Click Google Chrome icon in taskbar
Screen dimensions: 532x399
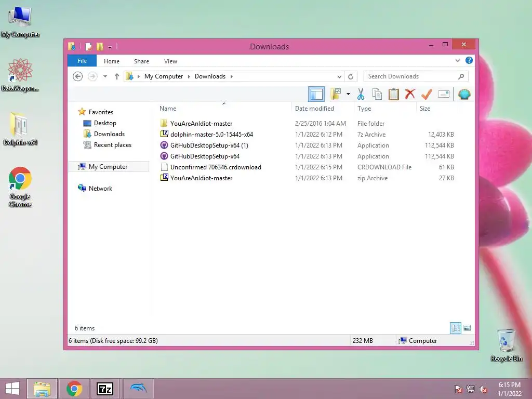74,389
